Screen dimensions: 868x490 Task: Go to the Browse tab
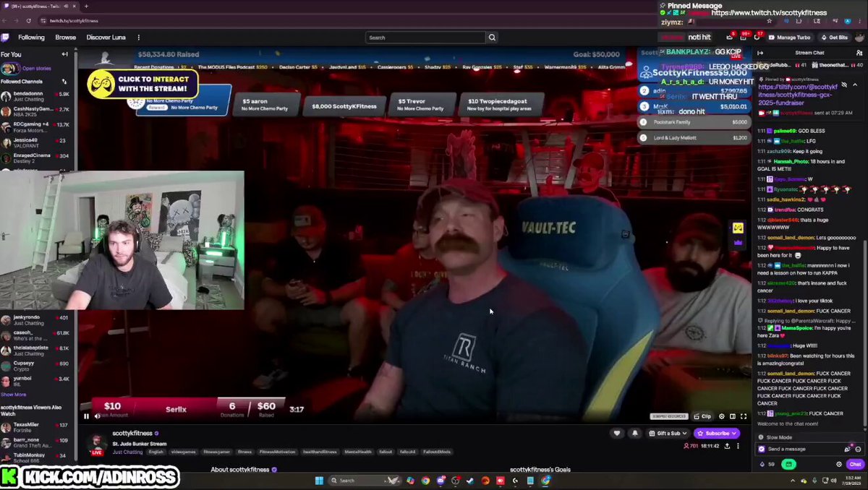point(66,38)
